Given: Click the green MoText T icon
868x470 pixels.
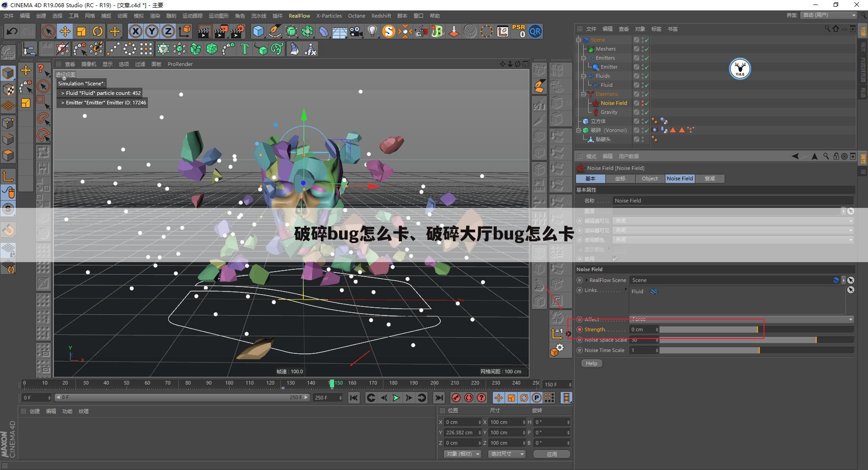Looking at the screenshot, I should tap(245, 49).
